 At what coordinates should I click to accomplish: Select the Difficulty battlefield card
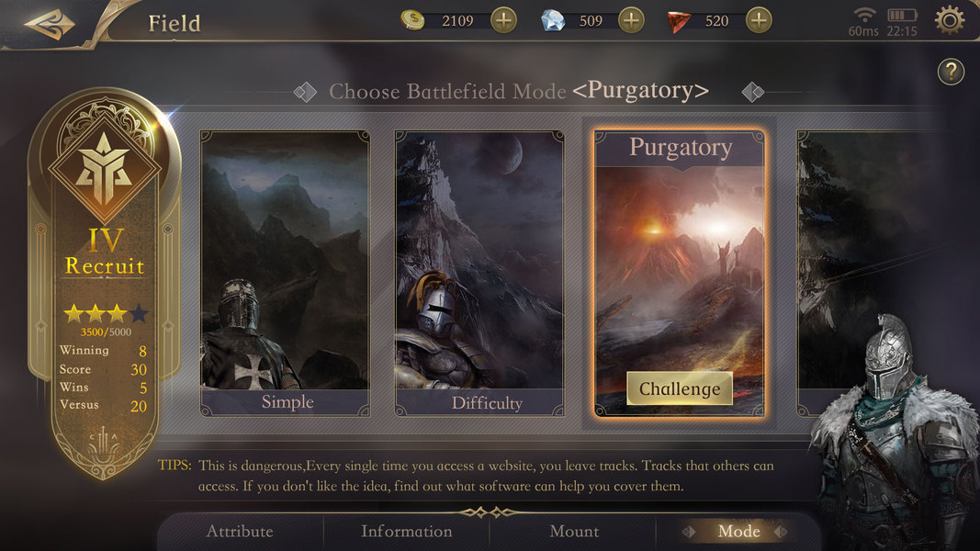tap(479, 273)
